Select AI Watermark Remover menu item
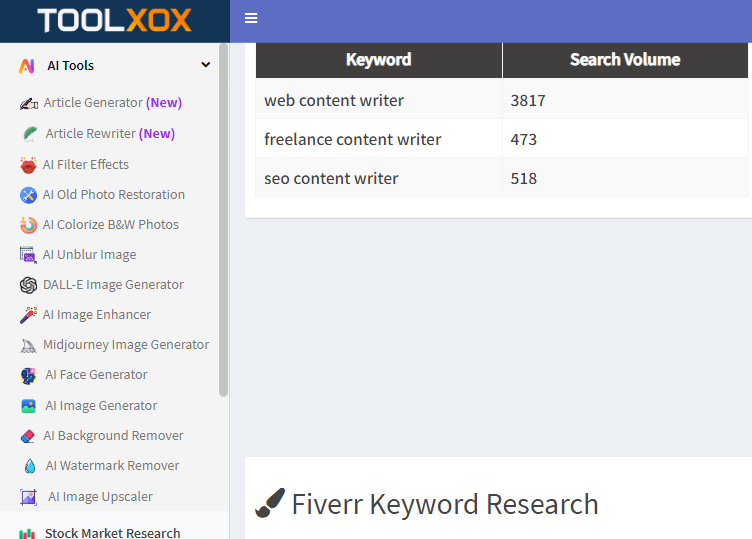This screenshot has width=752, height=539. tap(112, 466)
